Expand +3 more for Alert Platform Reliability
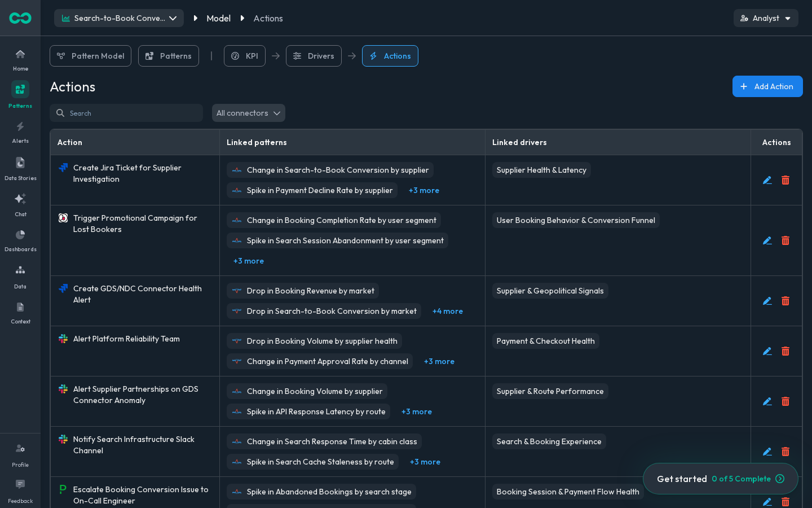The height and width of the screenshot is (508, 812). 439,361
